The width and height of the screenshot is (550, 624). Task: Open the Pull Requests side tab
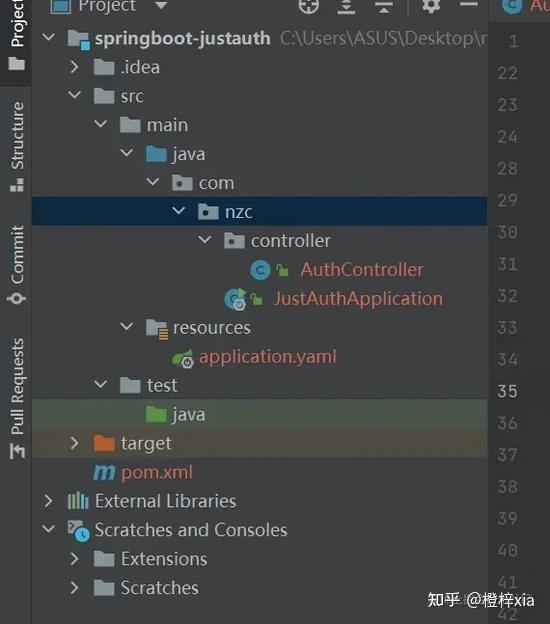(x=17, y=398)
